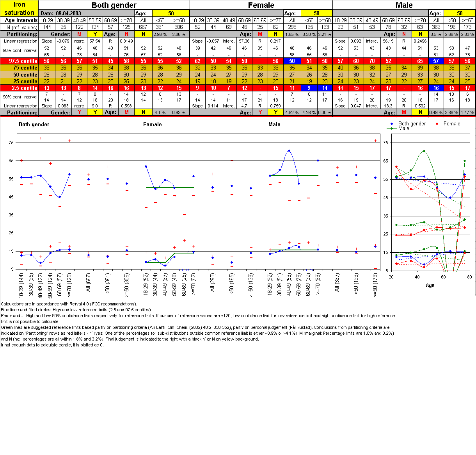The image size is (476, 455).
Task: Click the N value 369 cell
Action: 436,27
